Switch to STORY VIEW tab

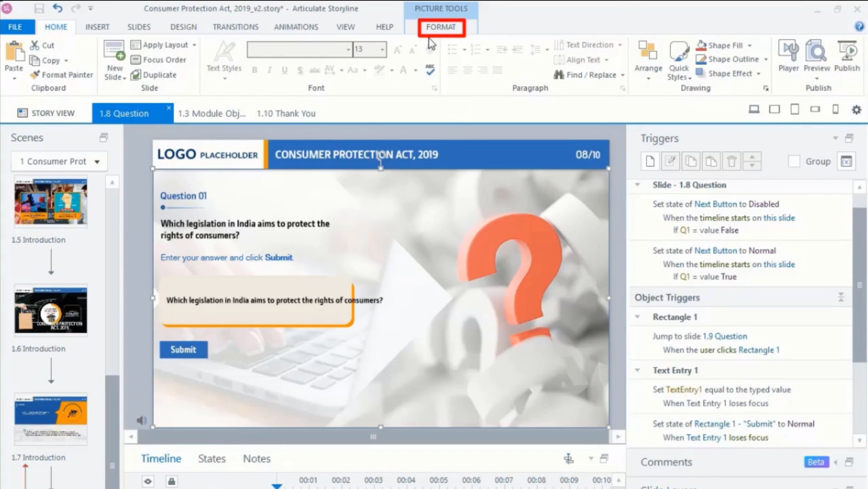point(46,113)
